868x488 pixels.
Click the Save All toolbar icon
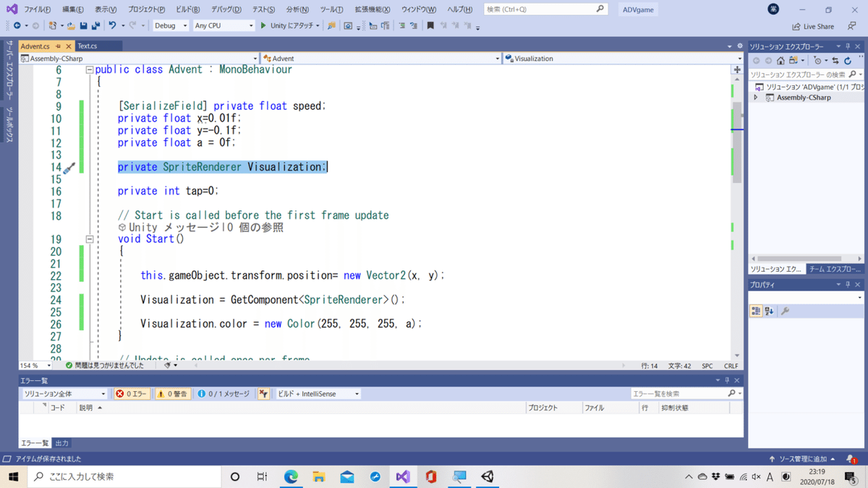click(95, 25)
